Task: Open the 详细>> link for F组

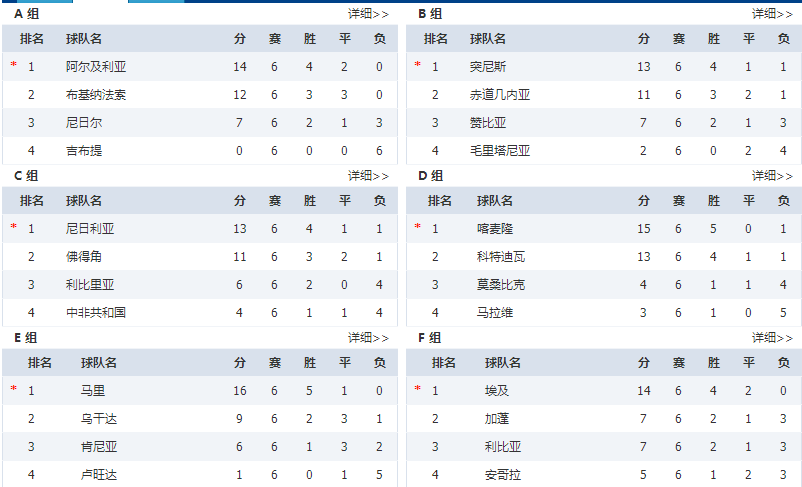Action: (x=772, y=338)
